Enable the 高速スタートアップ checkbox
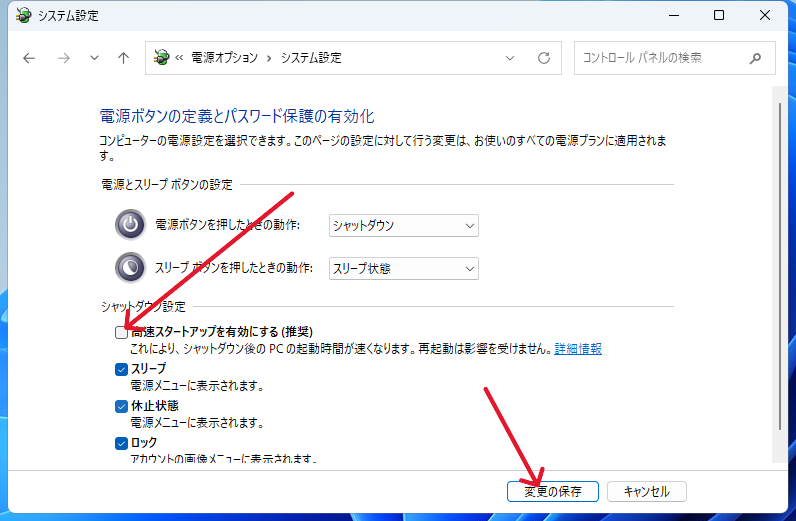 tap(121, 332)
